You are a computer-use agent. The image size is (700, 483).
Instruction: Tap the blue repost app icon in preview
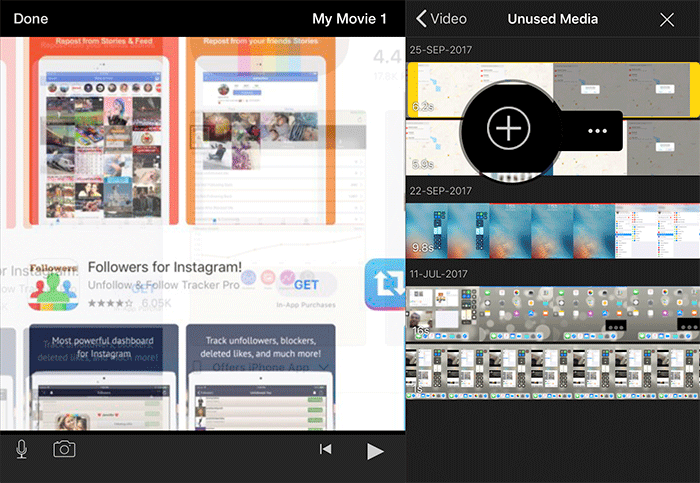pyautogui.click(x=385, y=284)
